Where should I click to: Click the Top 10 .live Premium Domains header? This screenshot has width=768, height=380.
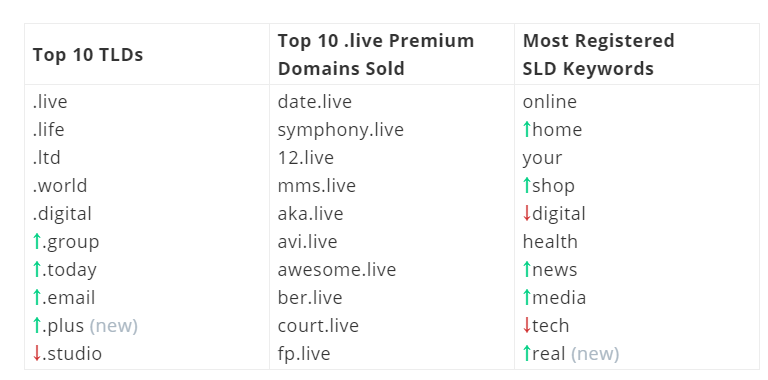pos(376,54)
